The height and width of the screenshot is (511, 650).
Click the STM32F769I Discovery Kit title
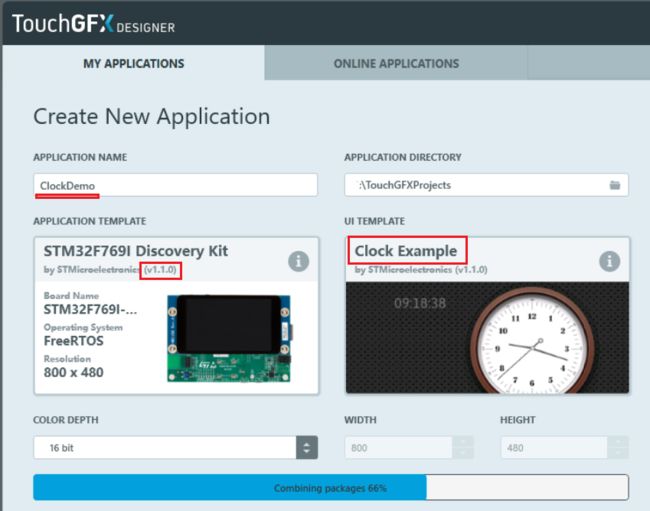tap(136, 251)
